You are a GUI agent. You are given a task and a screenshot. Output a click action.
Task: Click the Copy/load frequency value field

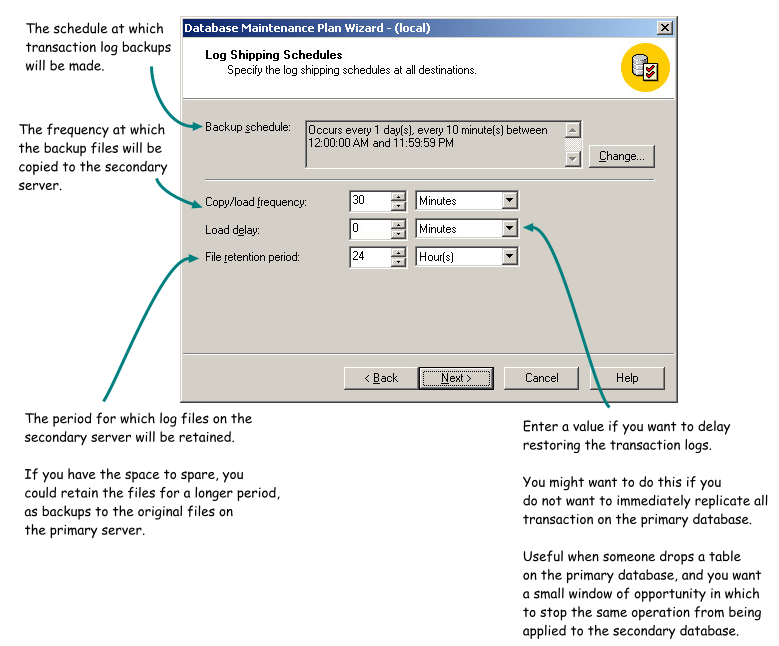pyautogui.click(x=370, y=201)
